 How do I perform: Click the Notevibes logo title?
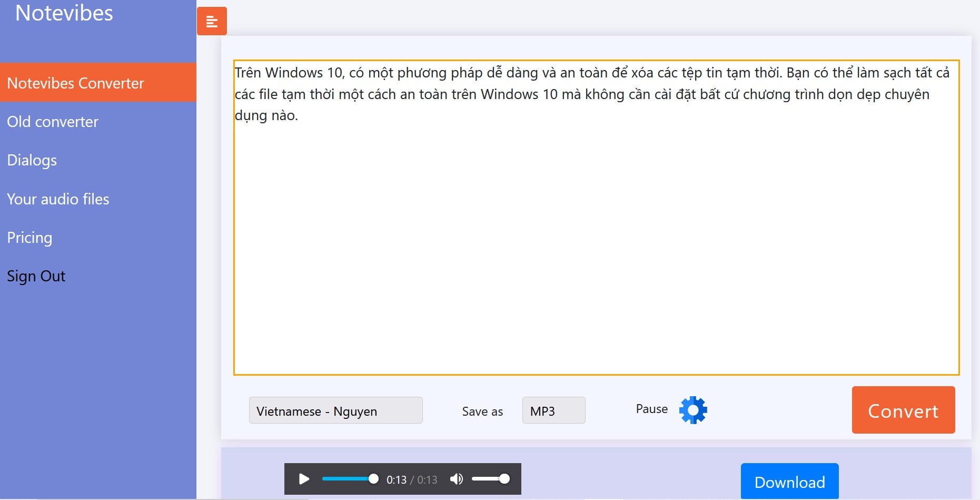(64, 13)
